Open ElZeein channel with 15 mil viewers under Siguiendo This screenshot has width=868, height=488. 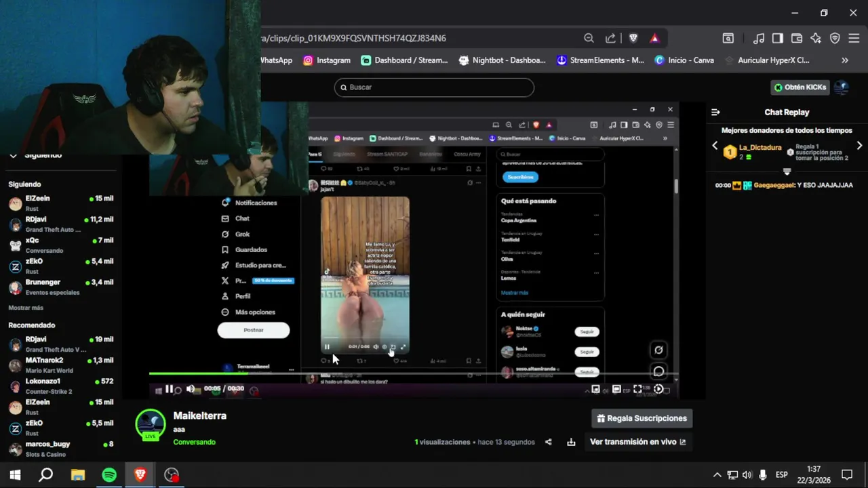pos(61,203)
